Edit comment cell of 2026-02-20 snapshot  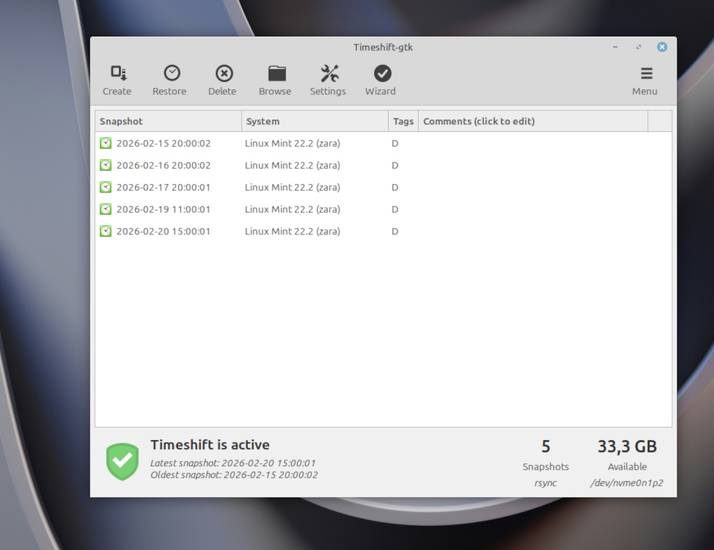[x=533, y=231]
